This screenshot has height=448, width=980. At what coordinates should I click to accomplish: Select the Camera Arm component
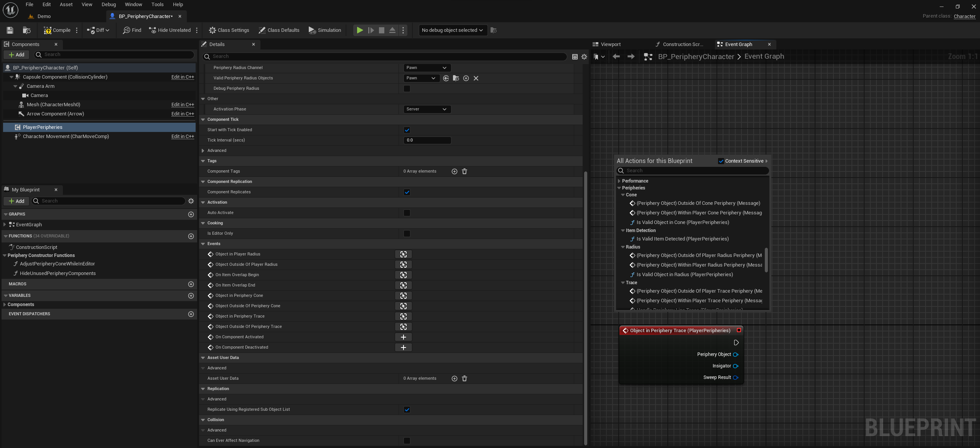coord(41,86)
